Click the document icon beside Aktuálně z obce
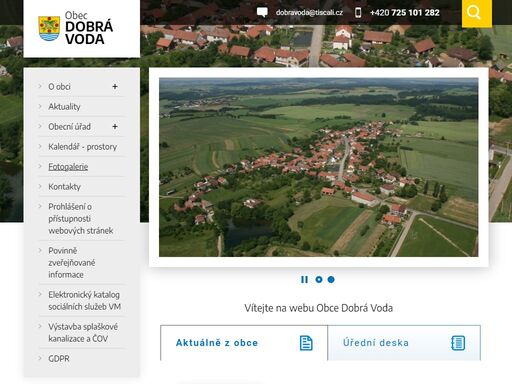Viewport: 512px width, 384px height. click(306, 343)
